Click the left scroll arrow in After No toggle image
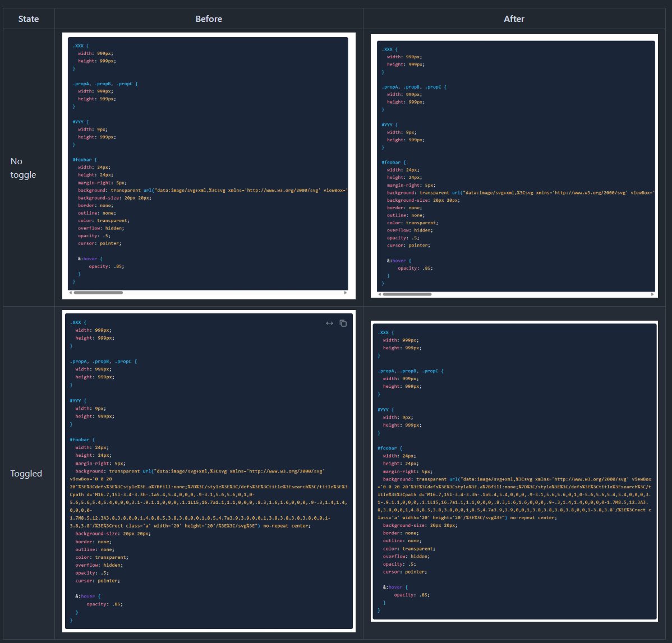The image size is (672, 643). (380, 294)
